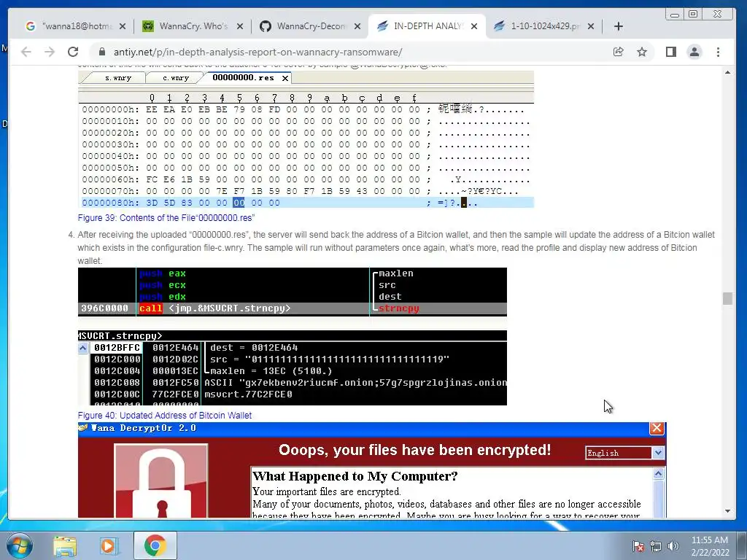The image size is (747, 560).
Task: Open the Chrome three-dot menu
Action: pos(719,52)
